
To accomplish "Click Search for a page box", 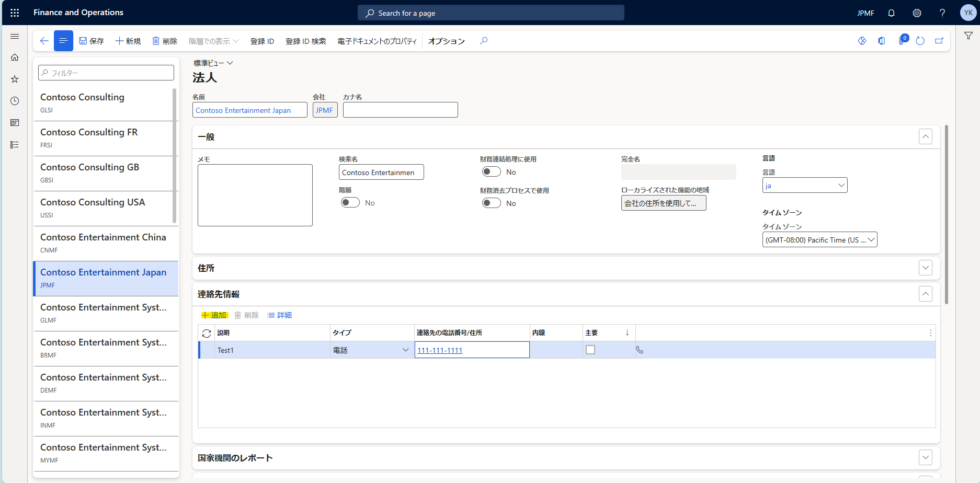I will pyautogui.click(x=491, y=13).
